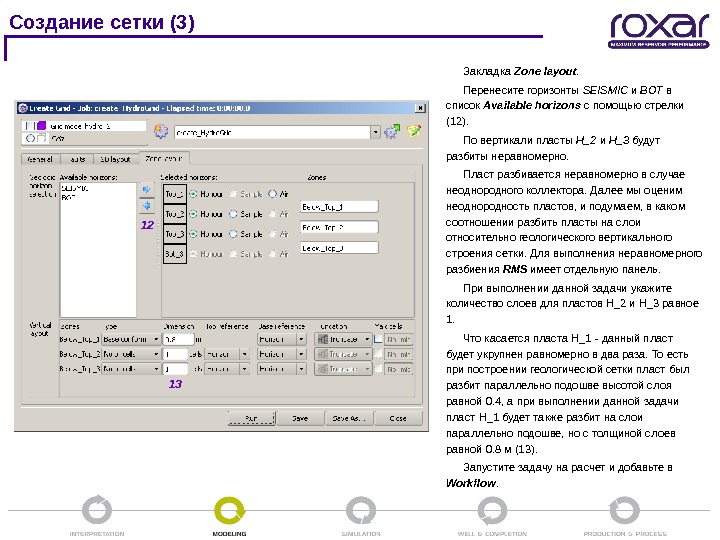The height and width of the screenshot is (540, 720).
Task: Open base reference dropdown for Below_Top_2
Action: pos(301,354)
